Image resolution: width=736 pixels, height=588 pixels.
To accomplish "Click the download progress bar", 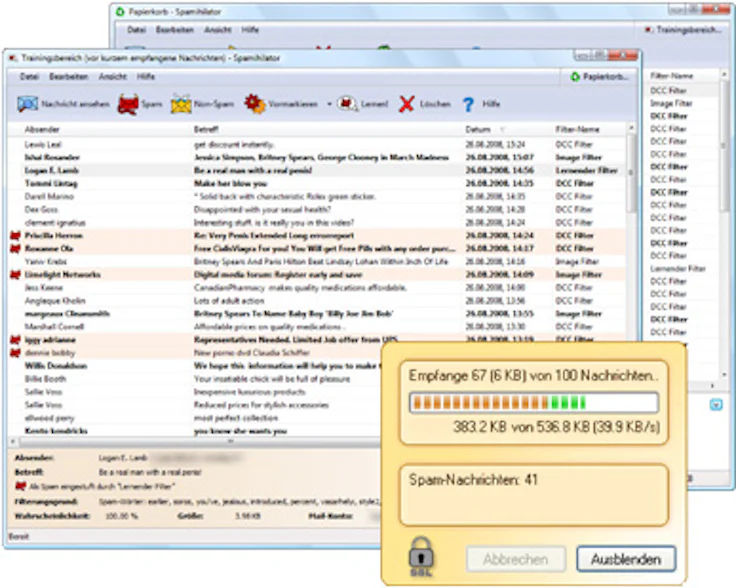I will (534, 403).
